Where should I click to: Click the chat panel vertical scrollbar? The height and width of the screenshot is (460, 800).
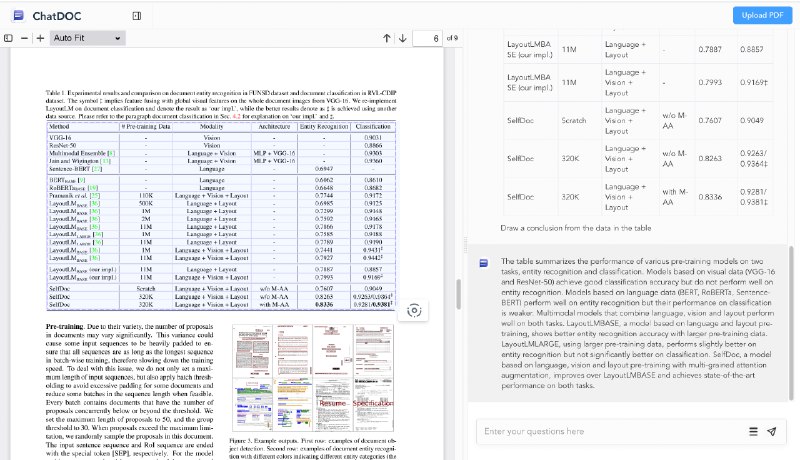pyautogui.click(x=791, y=323)
